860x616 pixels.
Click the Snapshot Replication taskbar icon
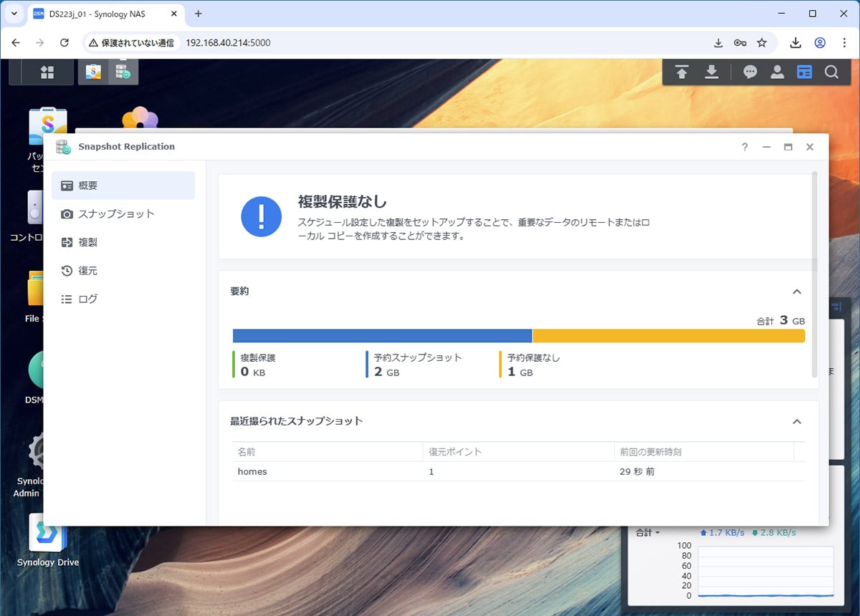click(123, 72)
